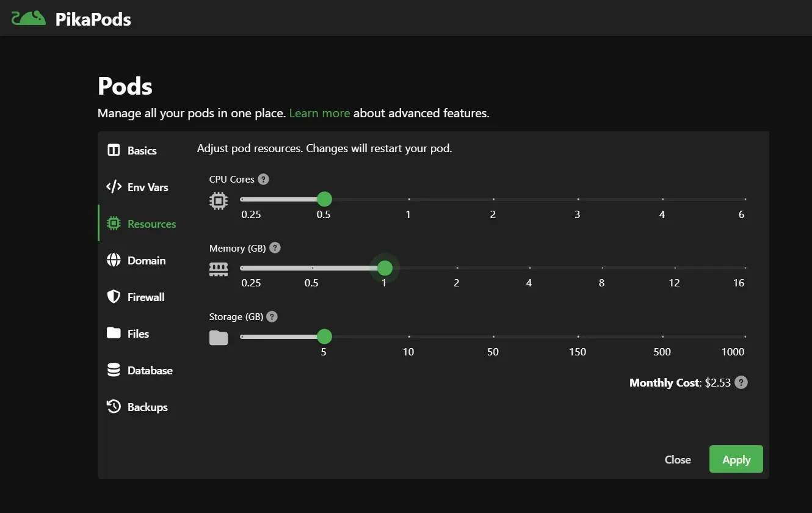Open the Basics tab

pos(142,151)
